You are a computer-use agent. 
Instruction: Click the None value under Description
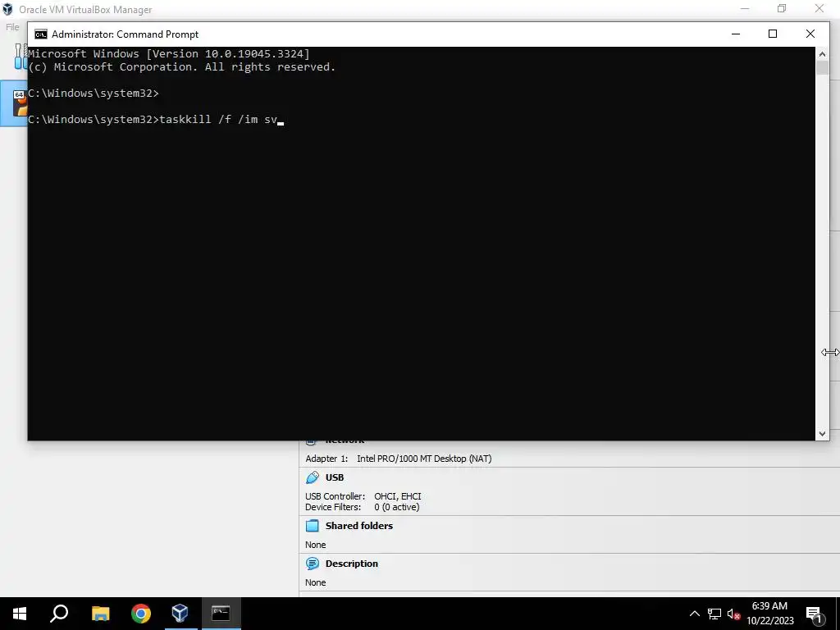coord(316,582)
